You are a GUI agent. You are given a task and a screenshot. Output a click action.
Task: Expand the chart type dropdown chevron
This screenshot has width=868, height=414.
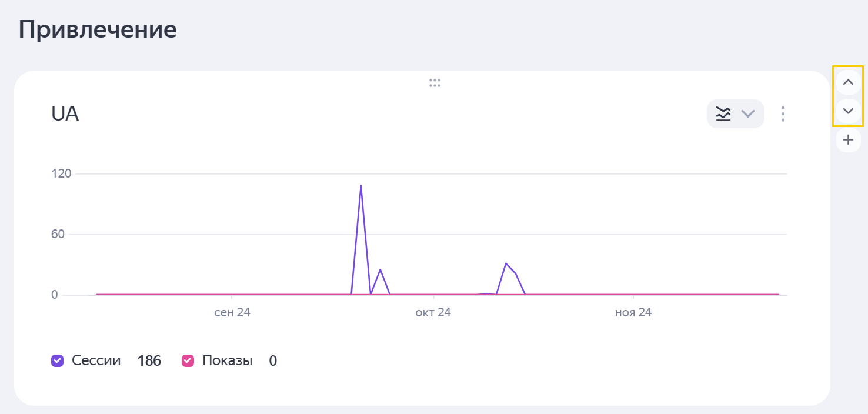pyautogui.click(x=747, y=113)
